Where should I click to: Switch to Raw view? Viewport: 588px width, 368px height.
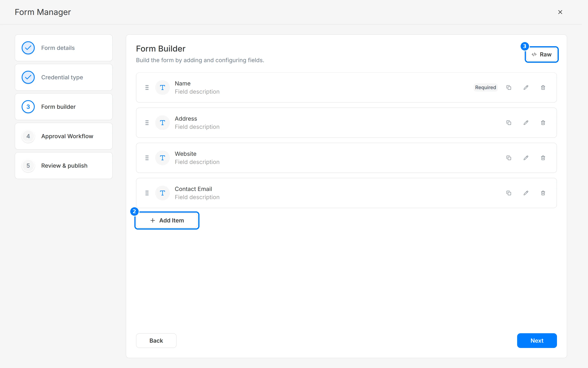point(542,55)
